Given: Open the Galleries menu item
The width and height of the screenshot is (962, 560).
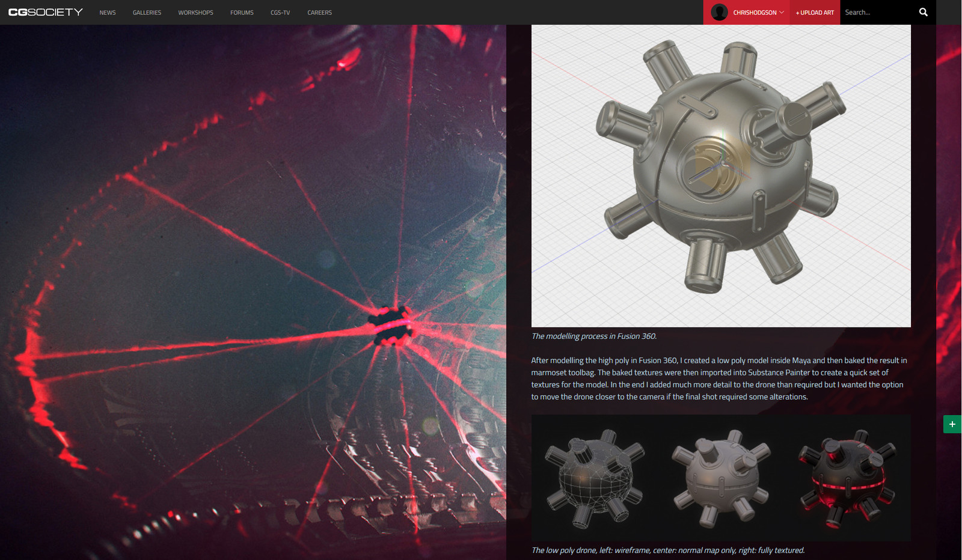Looking at the screenshot, I should pos(147,13).
